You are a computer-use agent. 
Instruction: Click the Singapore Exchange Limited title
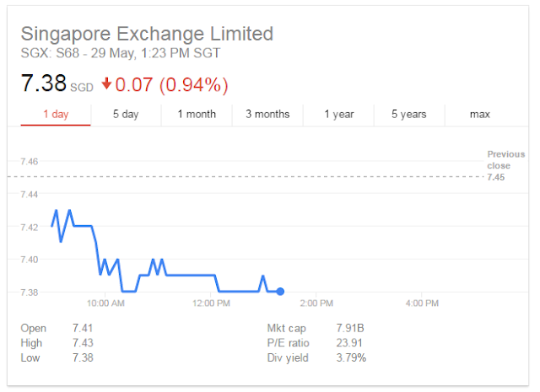click(x=147, y=35)
